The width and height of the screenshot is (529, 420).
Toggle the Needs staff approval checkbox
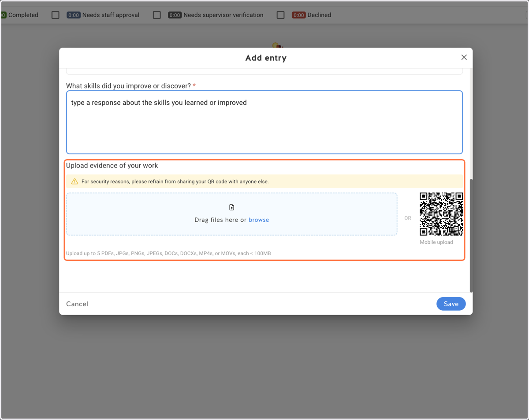(55, 15)
